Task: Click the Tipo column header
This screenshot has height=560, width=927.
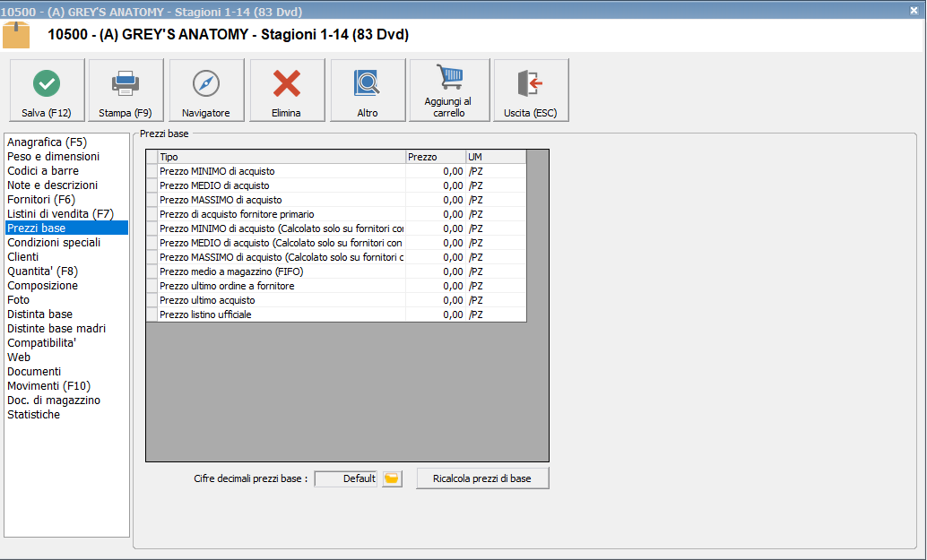Action: tap(282, 157)
